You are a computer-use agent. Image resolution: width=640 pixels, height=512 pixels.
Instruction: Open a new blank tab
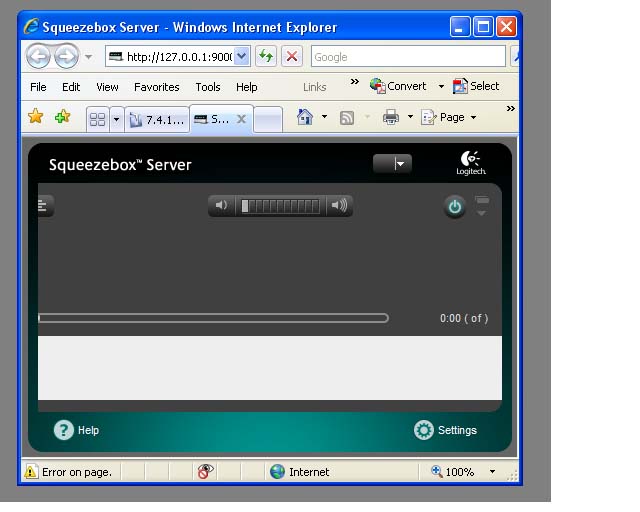click(x=268, y=119)
